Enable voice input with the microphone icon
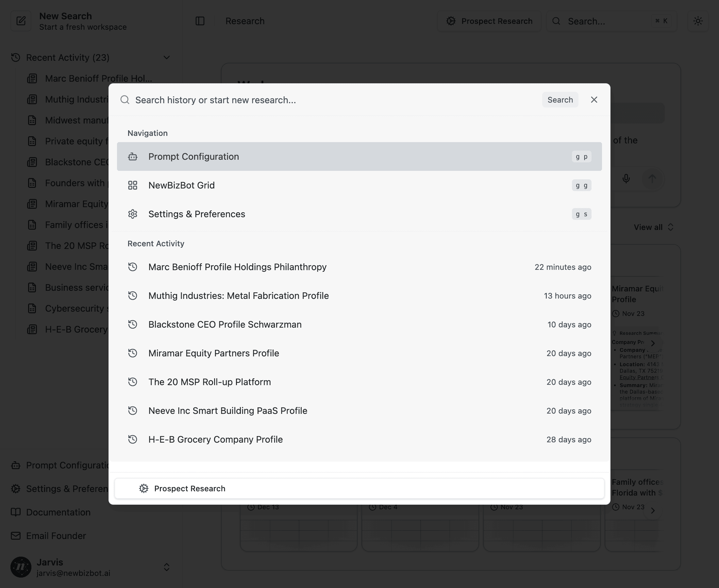This screenshot has width=719, height=588. coord(626,179)
